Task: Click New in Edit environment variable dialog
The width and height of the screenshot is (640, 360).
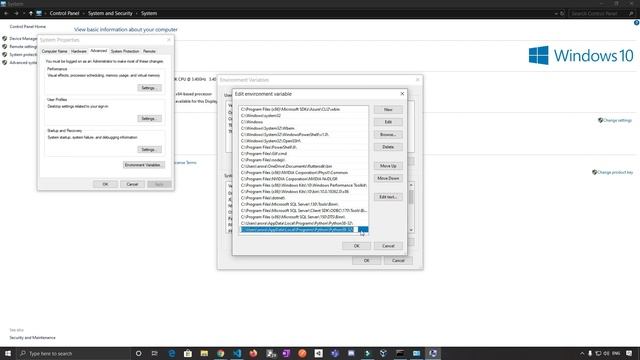Action: pos(388,110)
